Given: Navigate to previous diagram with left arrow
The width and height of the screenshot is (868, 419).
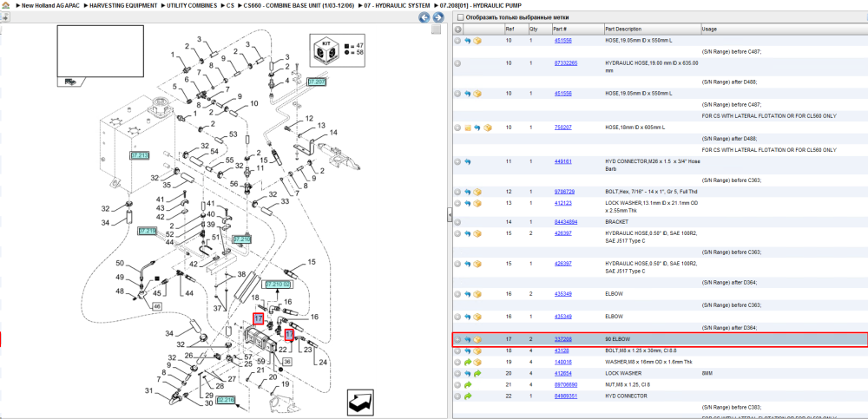Looking at the screenshot, I should 424,17.
